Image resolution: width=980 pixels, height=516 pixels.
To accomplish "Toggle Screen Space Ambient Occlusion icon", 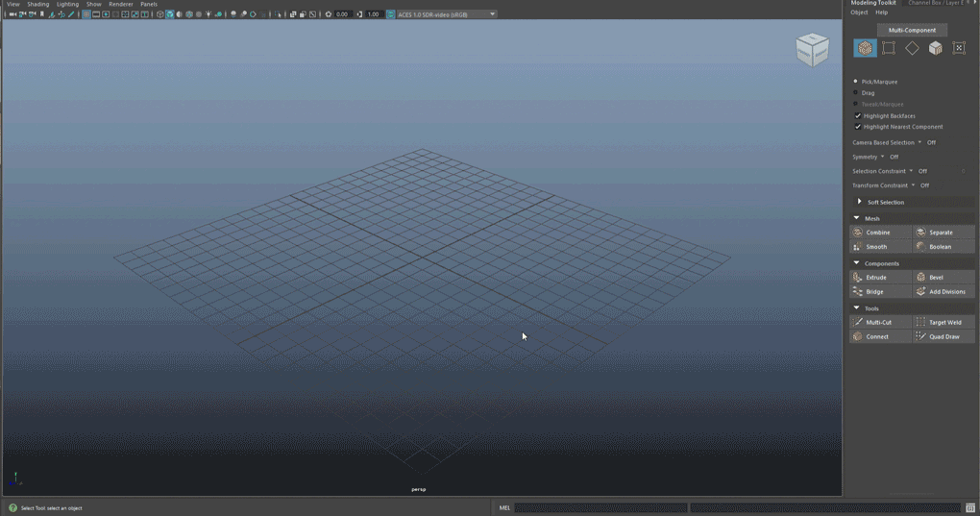I will [x=234, y=14].
